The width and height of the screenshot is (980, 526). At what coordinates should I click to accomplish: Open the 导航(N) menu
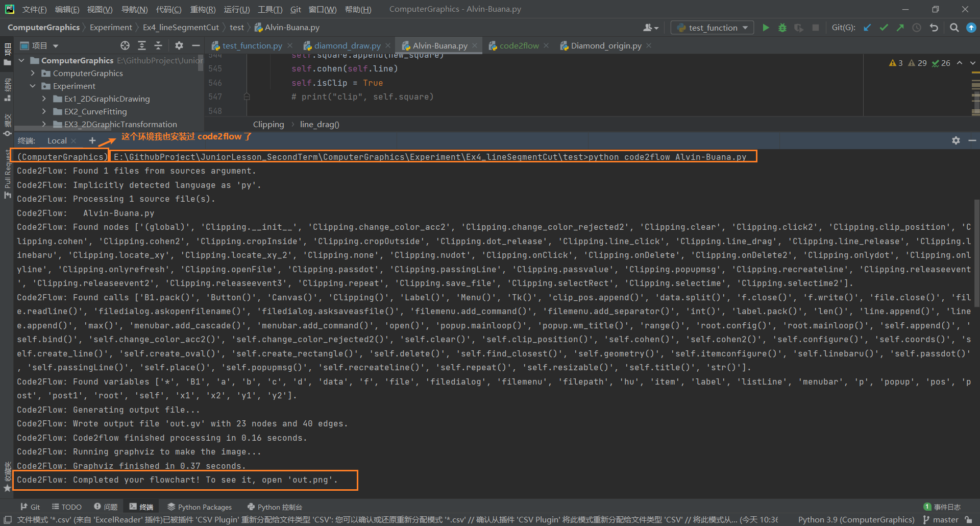point(134,9)
